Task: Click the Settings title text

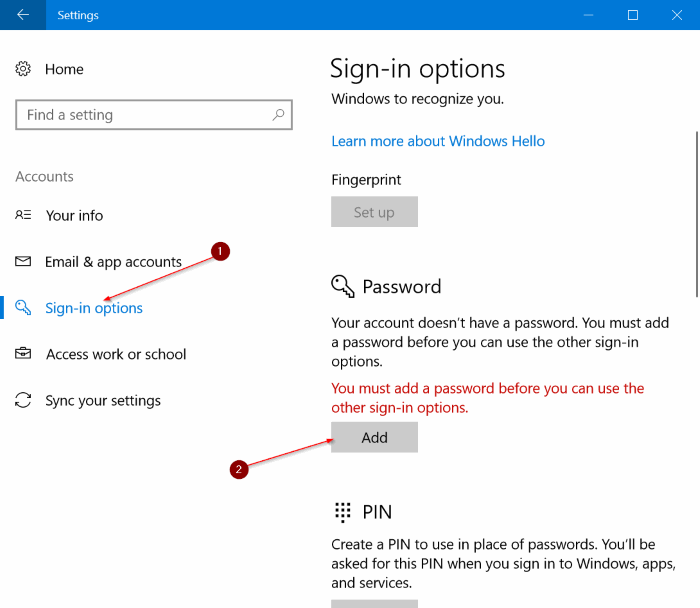Action: pos(78,15)
